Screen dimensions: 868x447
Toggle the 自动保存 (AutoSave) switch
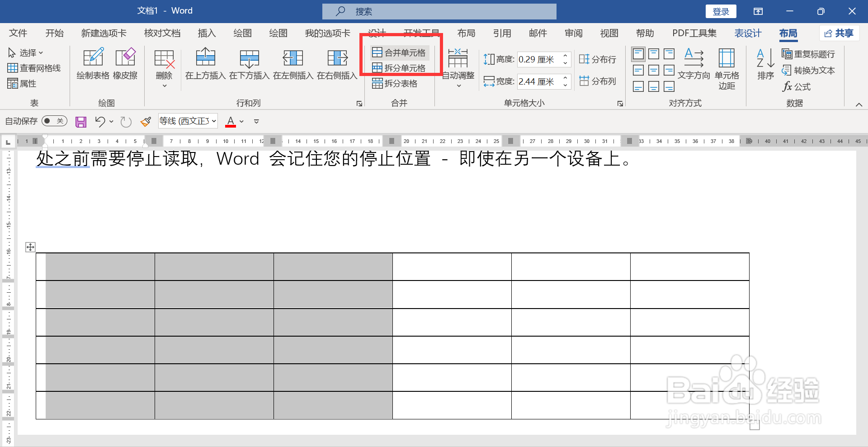pyautogui.click(x=54, y=121)
